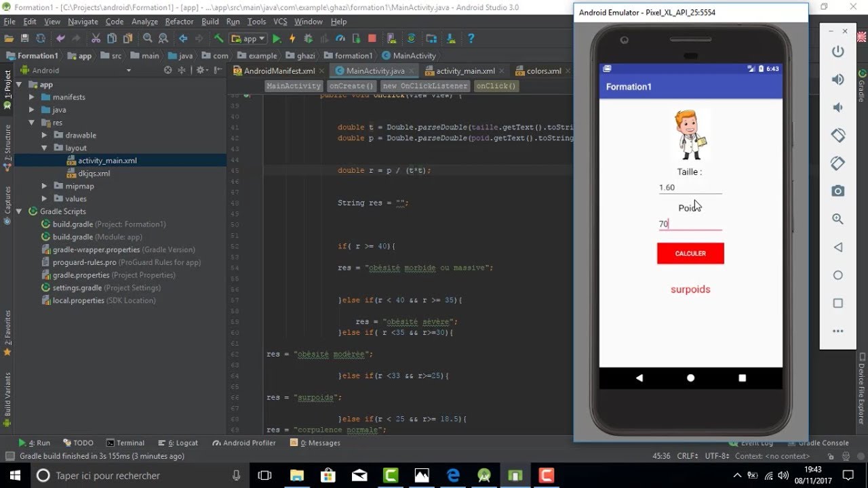
Task: Tap the red CALCULER button
Action: click(x=690, y=253)
